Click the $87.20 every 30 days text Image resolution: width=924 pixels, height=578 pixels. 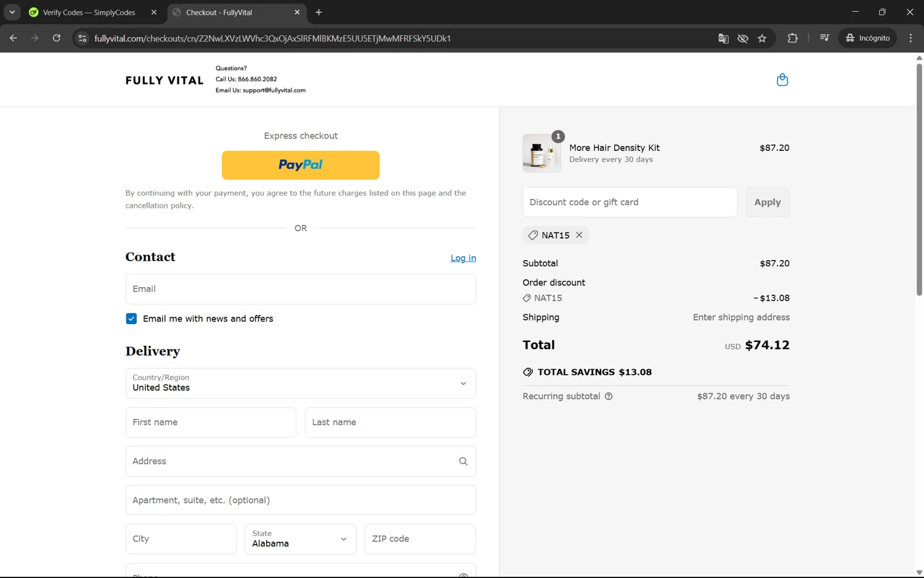(744, 396)
